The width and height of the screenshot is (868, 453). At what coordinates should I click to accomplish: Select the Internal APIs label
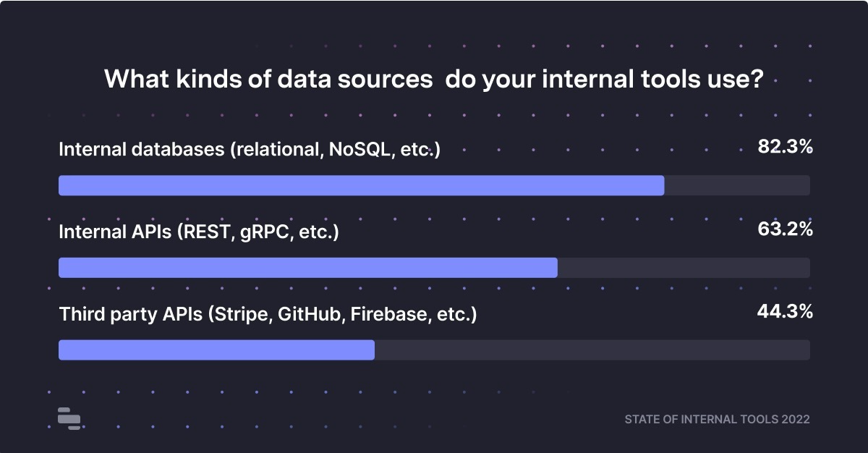point(198,232)
